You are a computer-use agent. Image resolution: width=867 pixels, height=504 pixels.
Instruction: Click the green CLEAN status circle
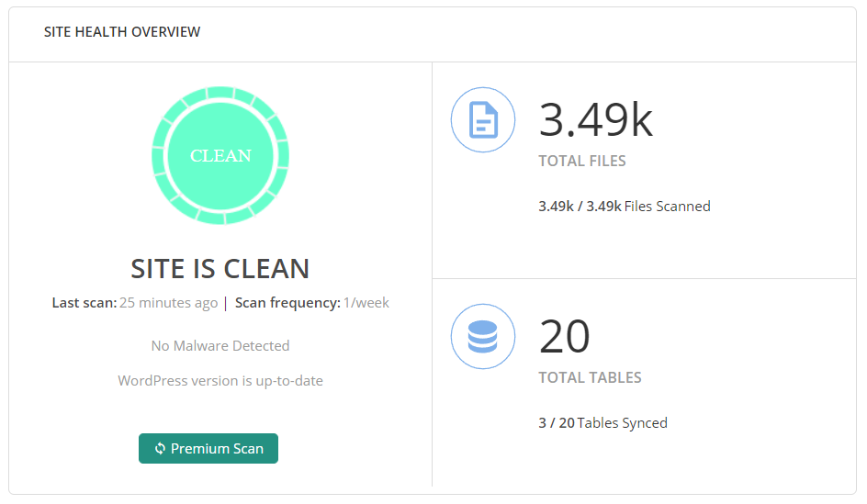220,155
